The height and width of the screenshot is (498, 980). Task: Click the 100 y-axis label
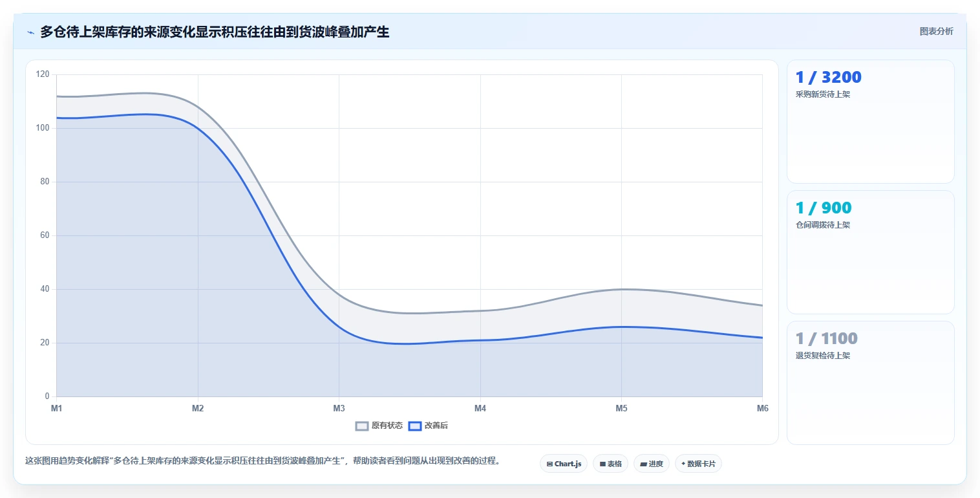click(x=43, y=128)
